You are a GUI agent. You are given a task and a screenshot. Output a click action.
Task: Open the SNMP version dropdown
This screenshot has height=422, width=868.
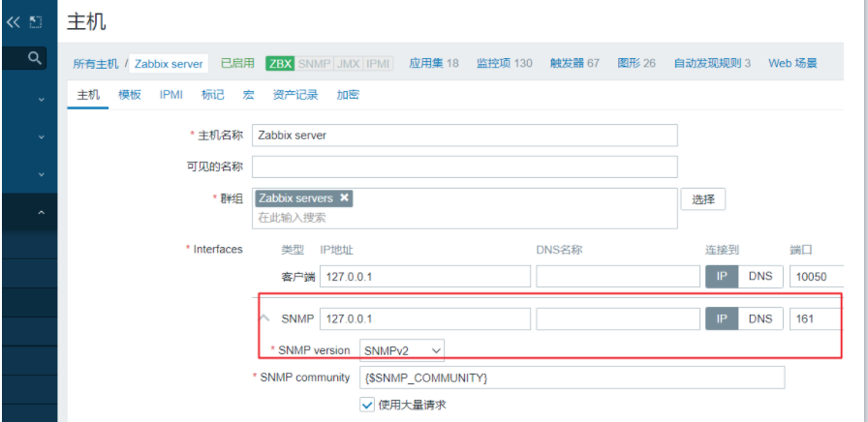402,350
